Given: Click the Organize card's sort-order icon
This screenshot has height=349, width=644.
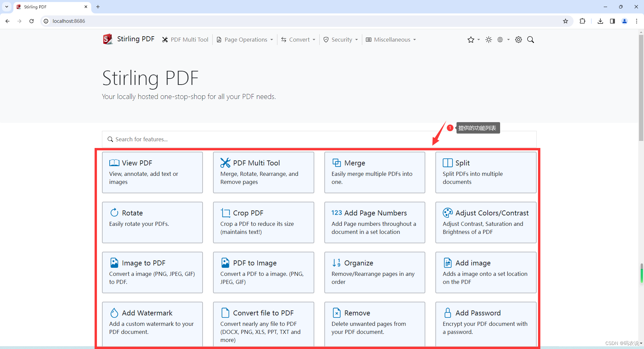Looking at the screenshot, I should pos(337,263).
